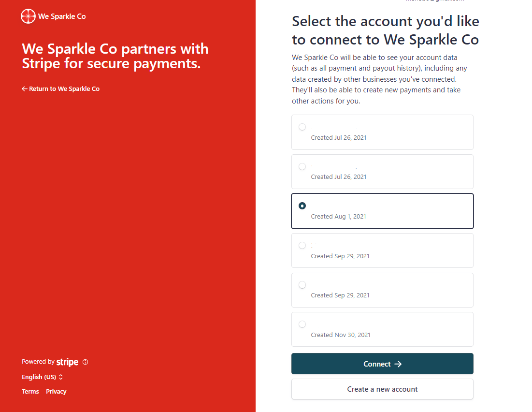Select the account created Nov 30, 2021
The height and width of the screenshot is (412, 532).
[x=382, y=329]
